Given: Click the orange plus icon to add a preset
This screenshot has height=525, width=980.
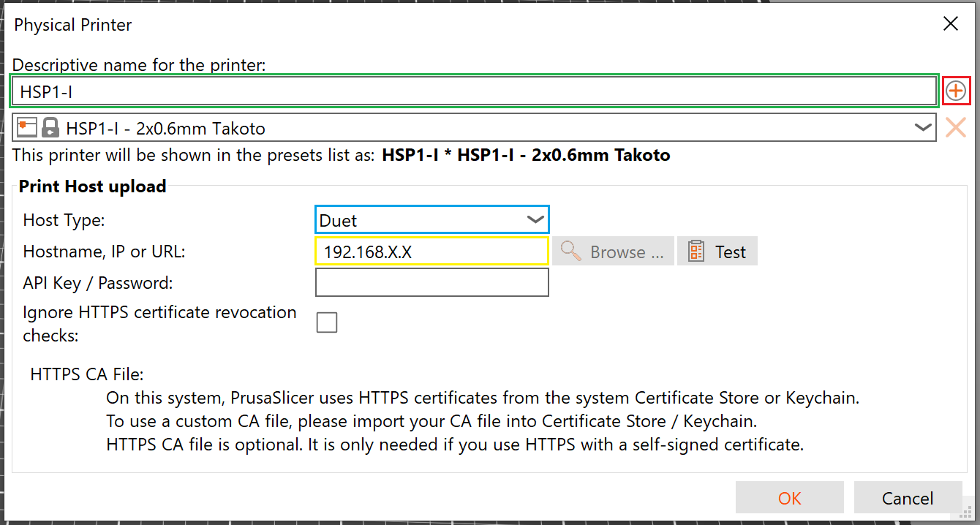Looking at the screenshot, I should (x=955, y=91).
